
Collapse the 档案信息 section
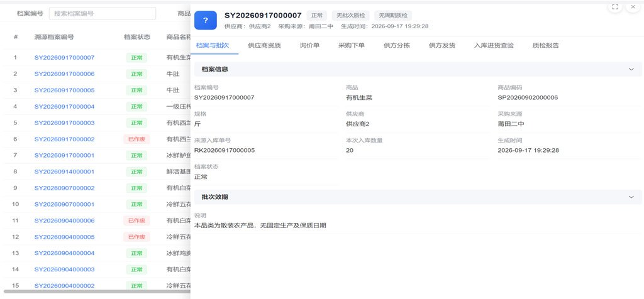[631, 69]
